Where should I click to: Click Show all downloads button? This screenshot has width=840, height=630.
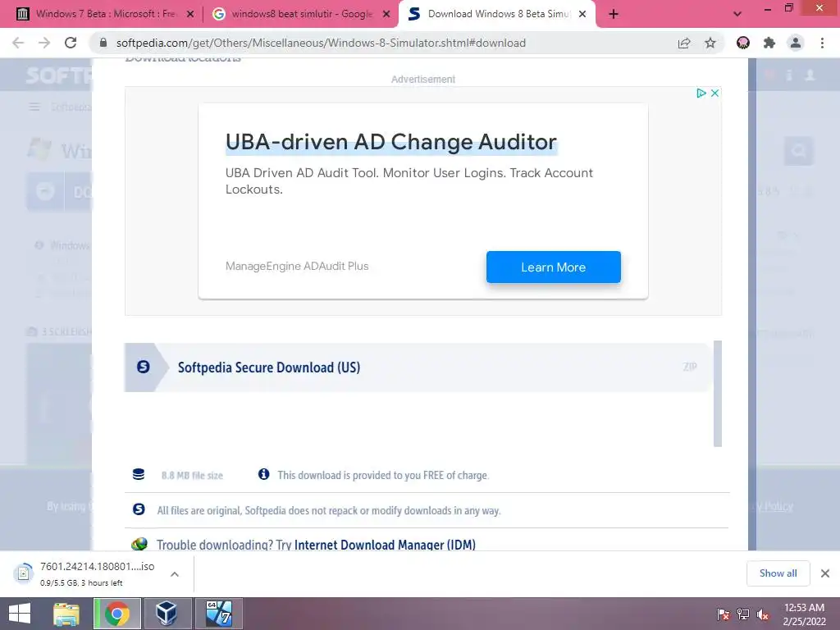(x=778, y=573)
